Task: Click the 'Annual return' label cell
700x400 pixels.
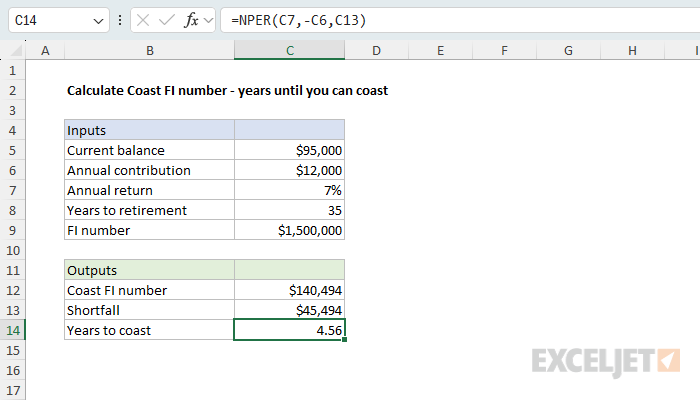Action: pos(150,191)
